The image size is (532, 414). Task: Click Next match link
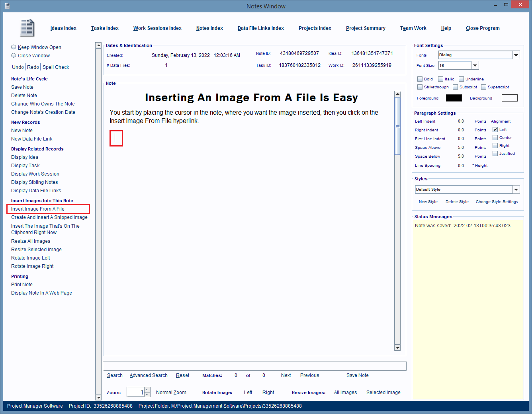pos(286,375)
